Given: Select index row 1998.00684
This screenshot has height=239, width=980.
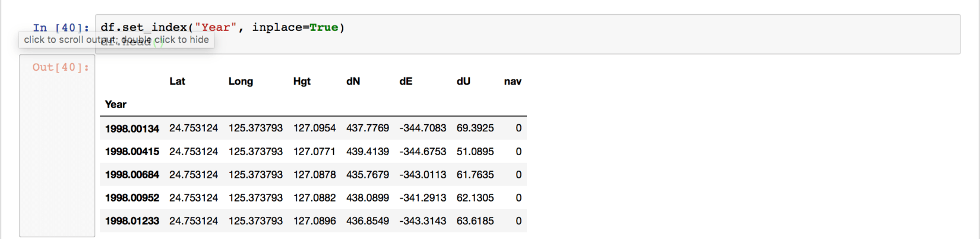Looking at the screenshot, I should [132, 175].
